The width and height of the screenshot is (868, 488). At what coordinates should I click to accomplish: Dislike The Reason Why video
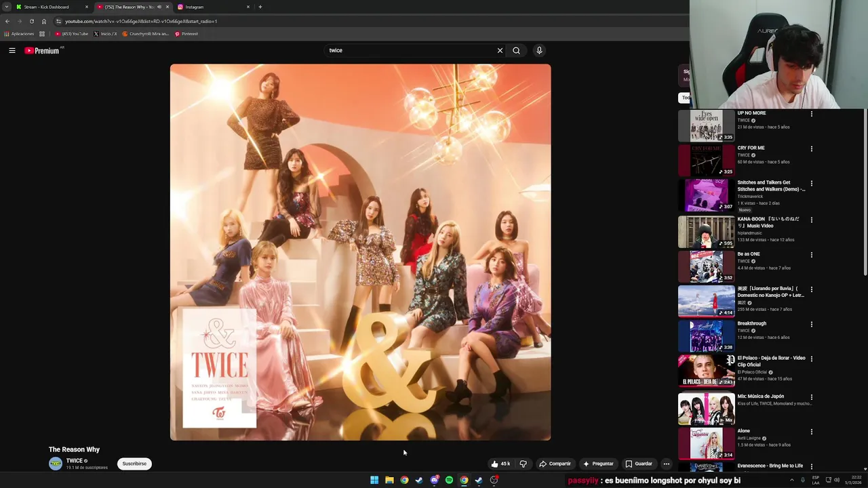pos(523,464)
